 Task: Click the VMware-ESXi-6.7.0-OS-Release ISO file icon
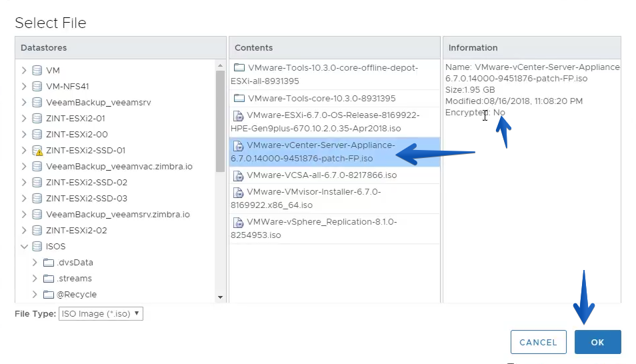(238, 115)
